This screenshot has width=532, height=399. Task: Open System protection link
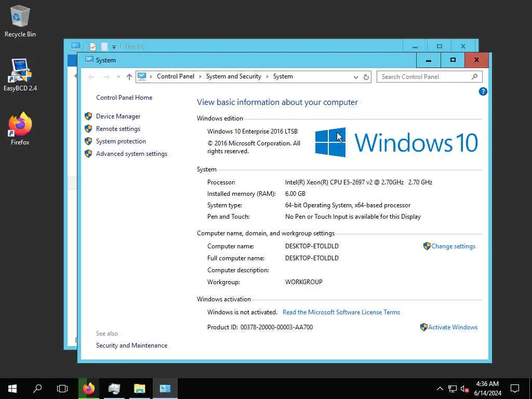coord(121,141)
